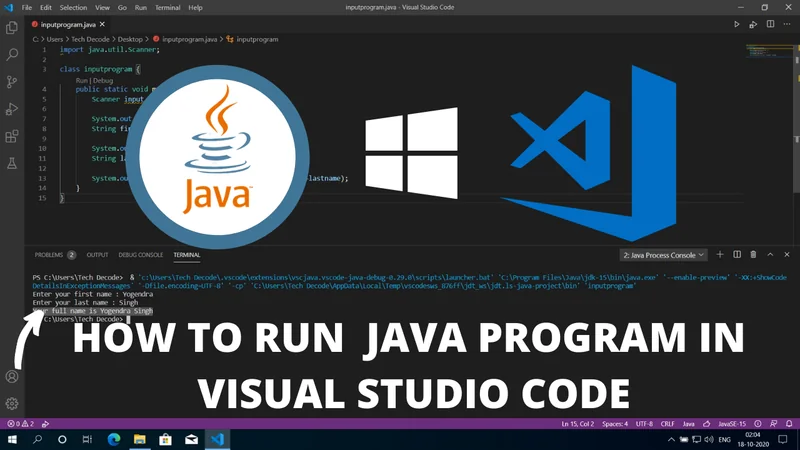This screenshot has height=450, width=800.
Task: Open Source Control view in sidebar
Action: click(12, 83)
